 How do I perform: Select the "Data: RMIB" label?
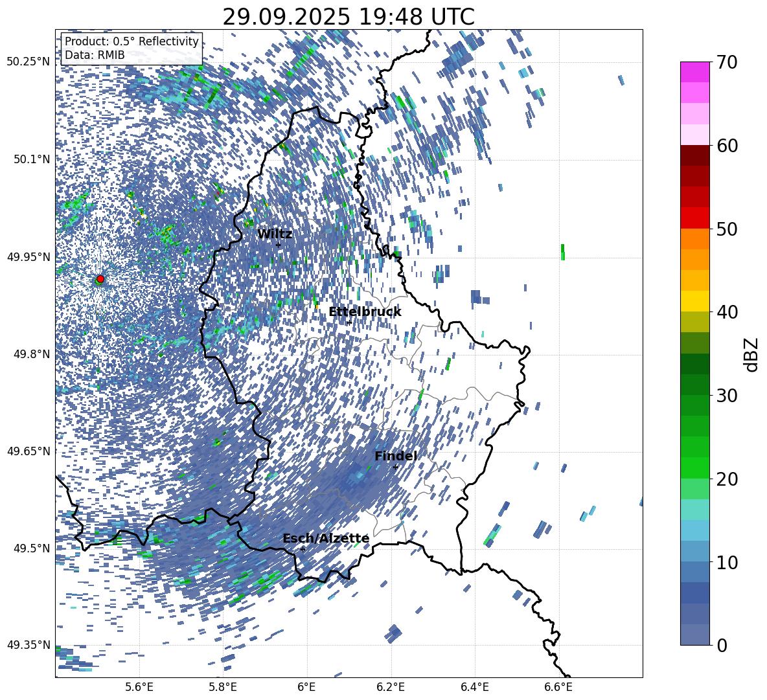95,55
